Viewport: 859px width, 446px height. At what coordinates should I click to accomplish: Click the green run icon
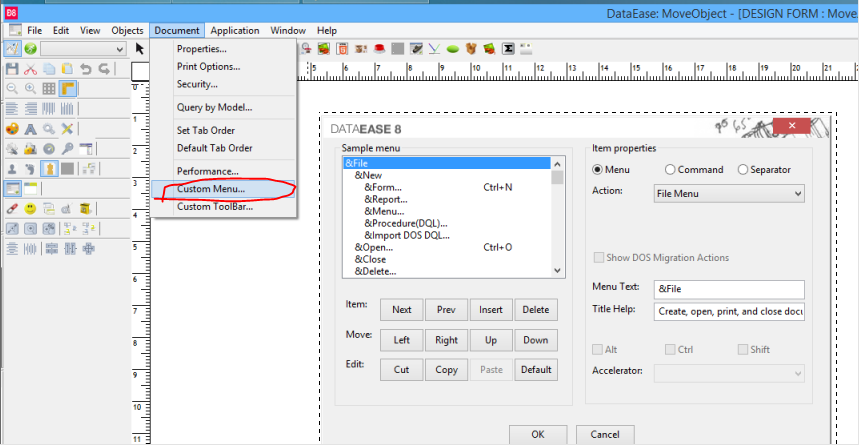(30, 49)
